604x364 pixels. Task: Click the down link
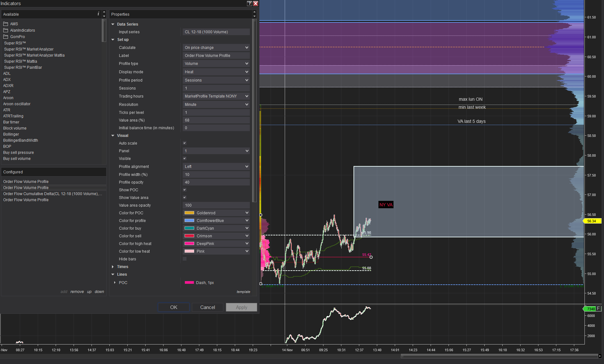click(99, 292)
